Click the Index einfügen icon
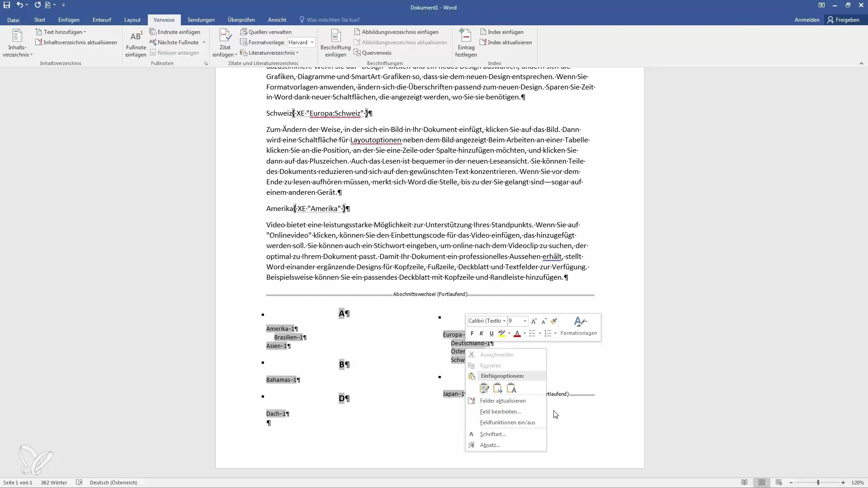This screenshot has width=868, height=488. pyautogui.click(x=483, y=32)
